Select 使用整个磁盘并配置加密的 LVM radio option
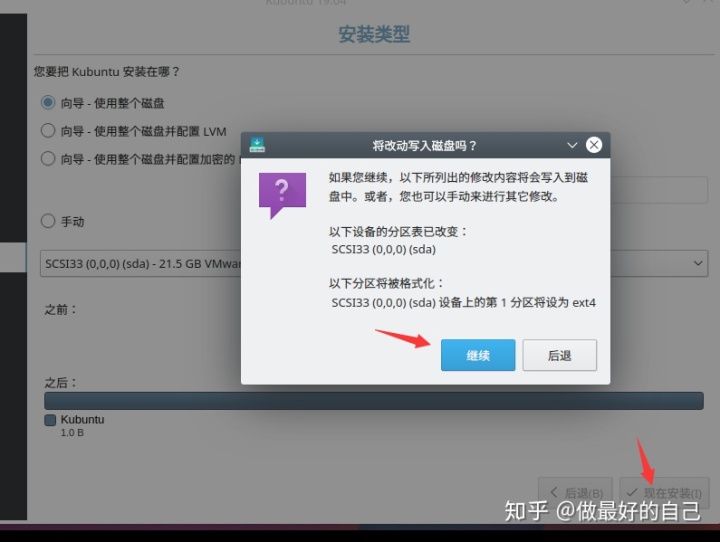 48,159
